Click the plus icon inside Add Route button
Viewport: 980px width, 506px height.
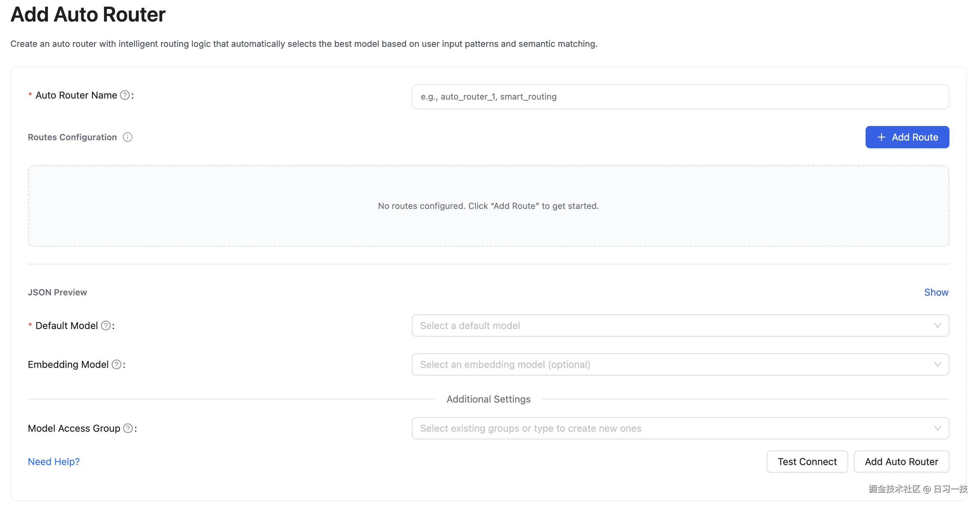882,137
